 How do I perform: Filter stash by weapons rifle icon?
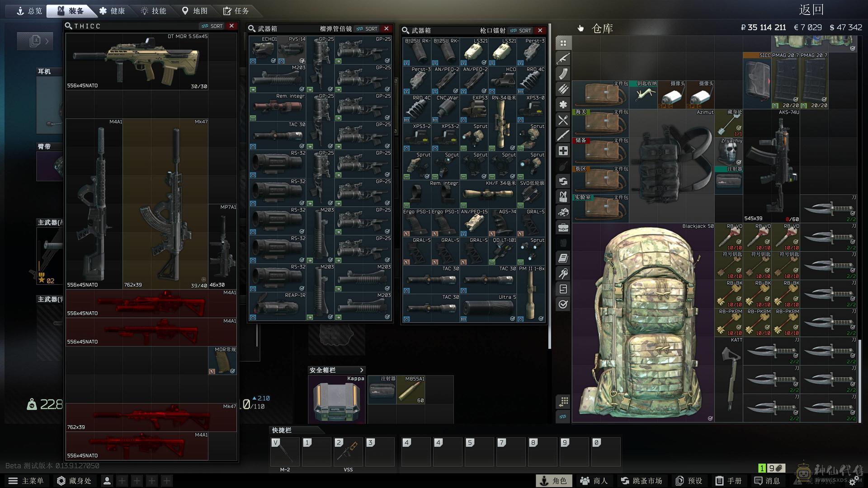coord(563,59)
